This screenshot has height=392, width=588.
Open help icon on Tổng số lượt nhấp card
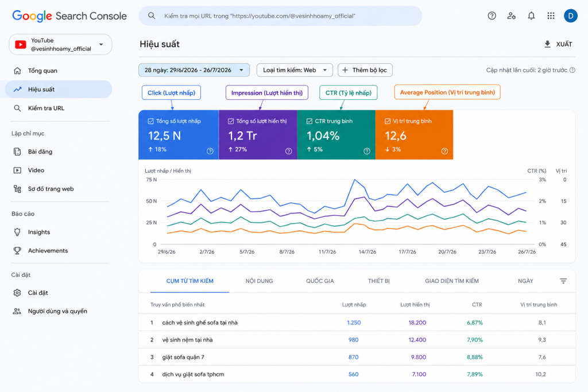[x=210, y=151]
